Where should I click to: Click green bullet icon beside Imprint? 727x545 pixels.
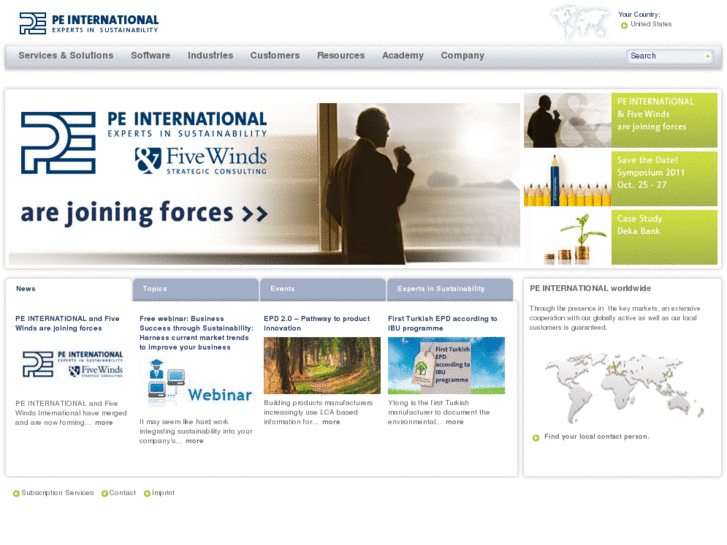tap(147, 494)
